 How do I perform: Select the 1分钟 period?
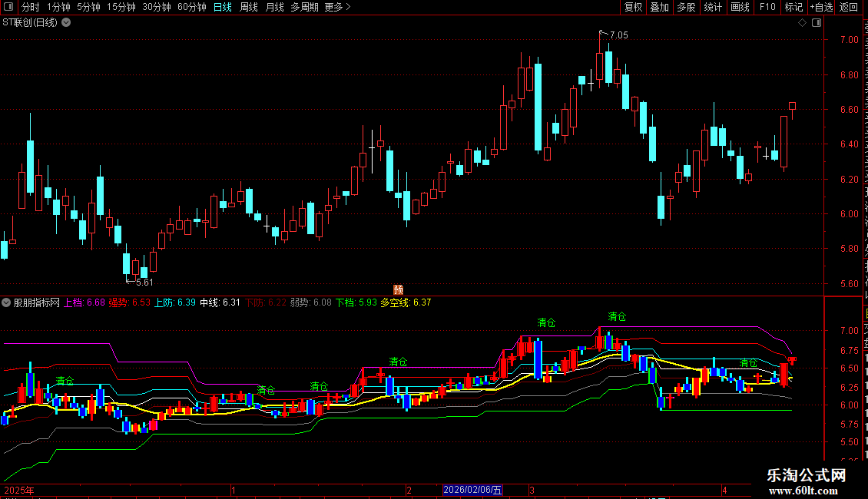point(58,7)
